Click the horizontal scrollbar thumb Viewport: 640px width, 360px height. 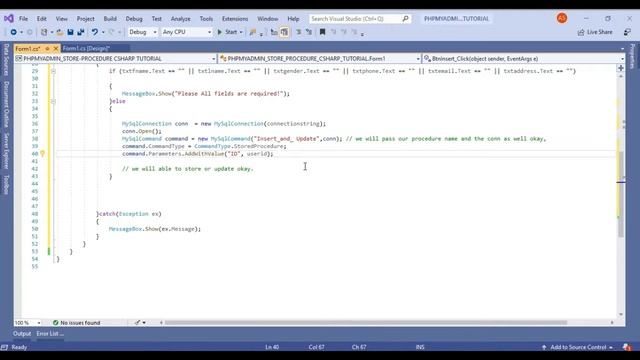pyautogui.click(x=366, y=322)
